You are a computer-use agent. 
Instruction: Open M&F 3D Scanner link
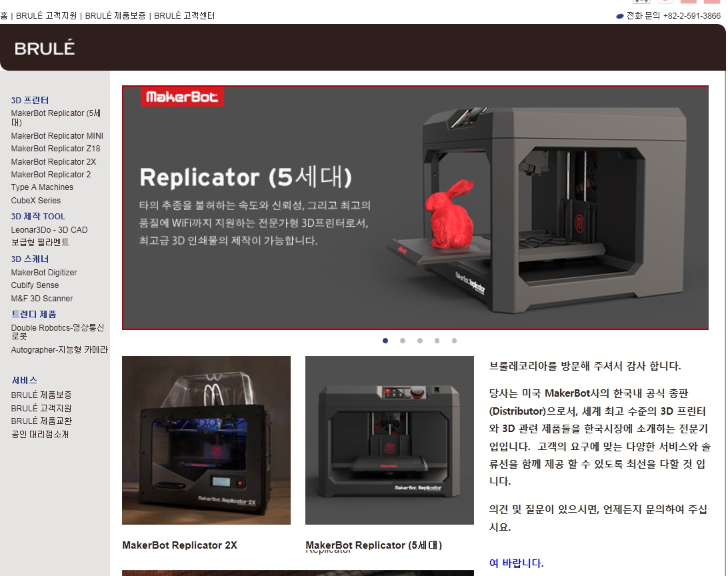coord(42,299)
